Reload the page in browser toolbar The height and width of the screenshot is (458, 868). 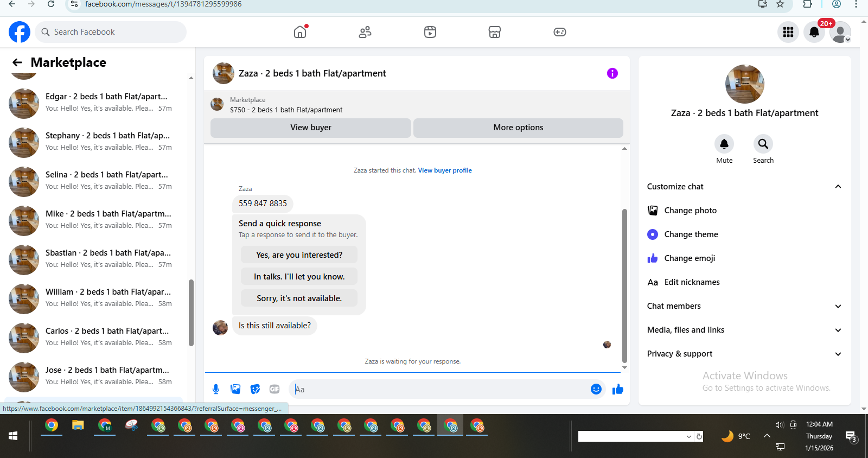[51, 4]
